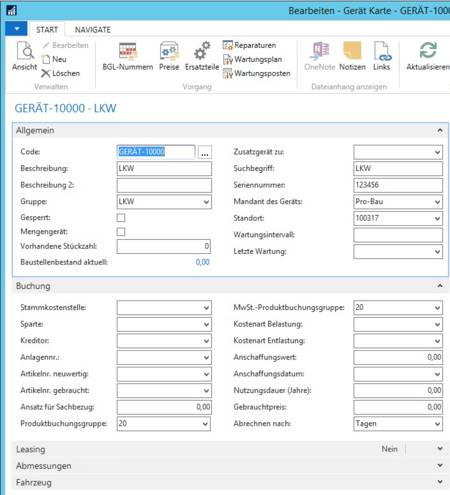Enable the Mengengerät checkbox
This screenshot has width=450, height=495.
point(121,232)
